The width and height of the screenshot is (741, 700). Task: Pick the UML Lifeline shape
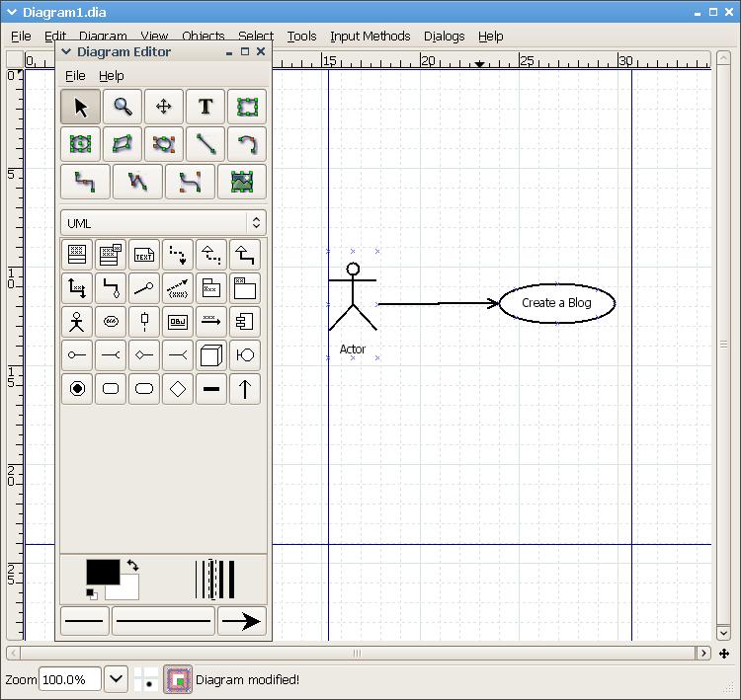pyautogui.click(x=144, y=322)
